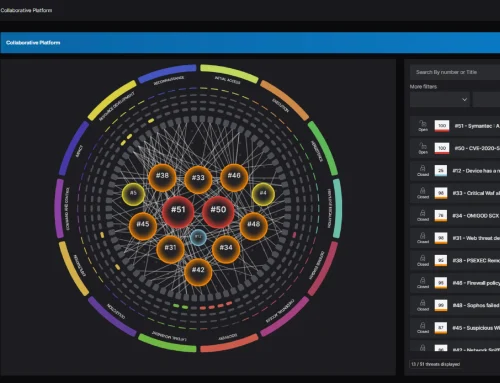Screen dimensions: 500x383
Task: Open threat row #38 - PSEXEC
Action: click(x=455, y=260)
